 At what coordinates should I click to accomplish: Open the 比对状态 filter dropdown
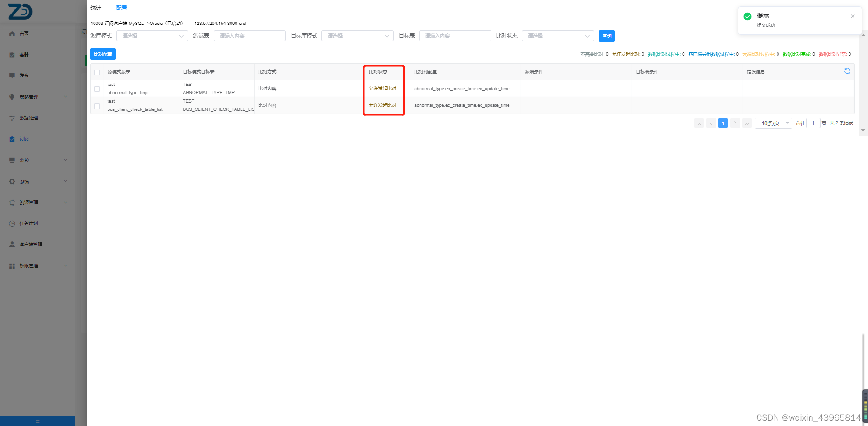coord(558,36)
